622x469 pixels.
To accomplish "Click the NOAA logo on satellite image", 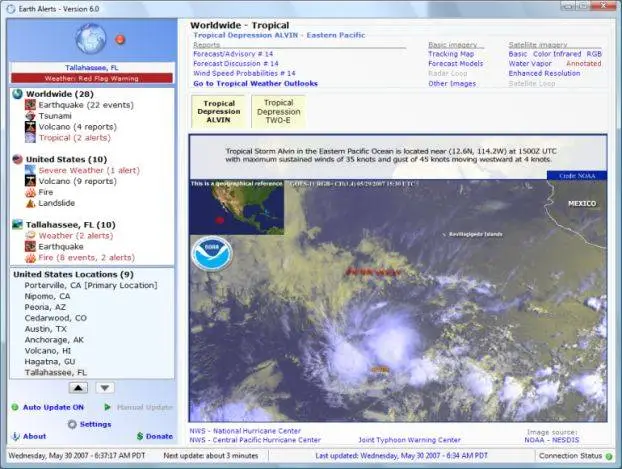I will 212,254.
